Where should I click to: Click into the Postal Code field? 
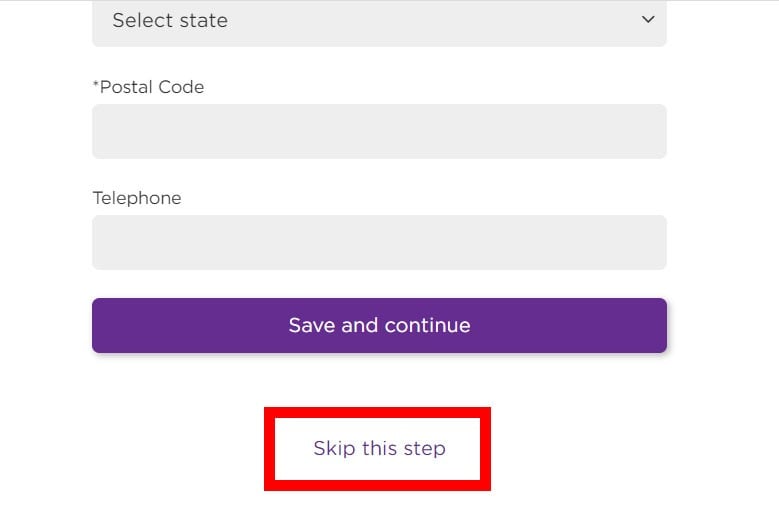point(378,131)
